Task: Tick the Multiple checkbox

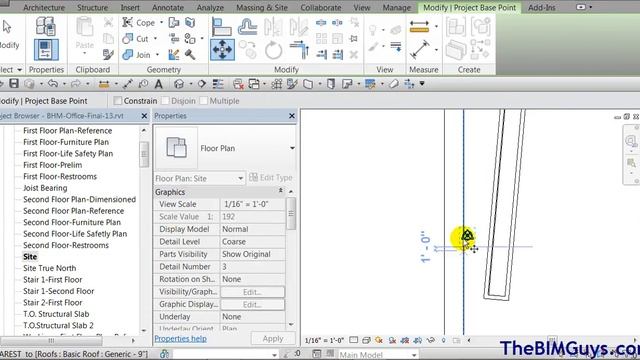Action: pyautogui.click(x=203, y=101)
